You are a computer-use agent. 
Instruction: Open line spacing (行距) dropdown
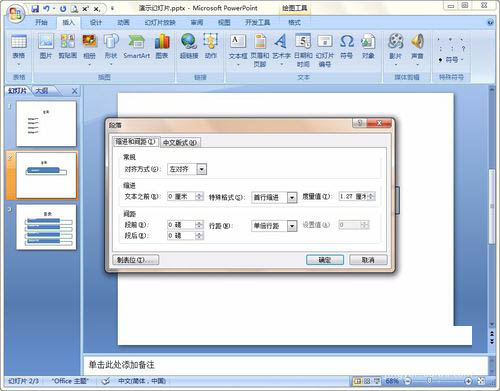(292, 226)
